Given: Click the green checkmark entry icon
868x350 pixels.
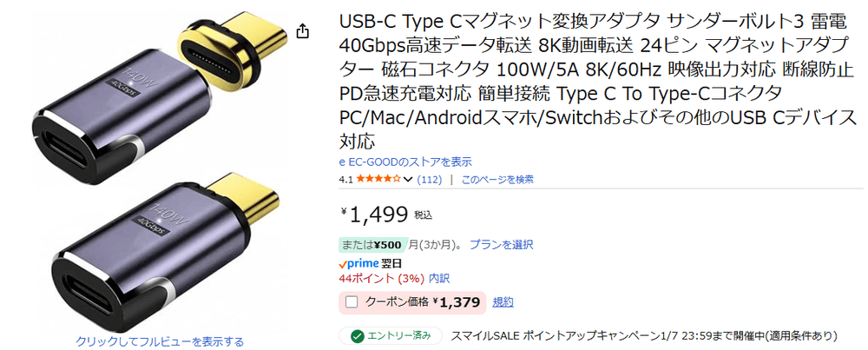Looking at the screenshot, I should click(357, 336).
